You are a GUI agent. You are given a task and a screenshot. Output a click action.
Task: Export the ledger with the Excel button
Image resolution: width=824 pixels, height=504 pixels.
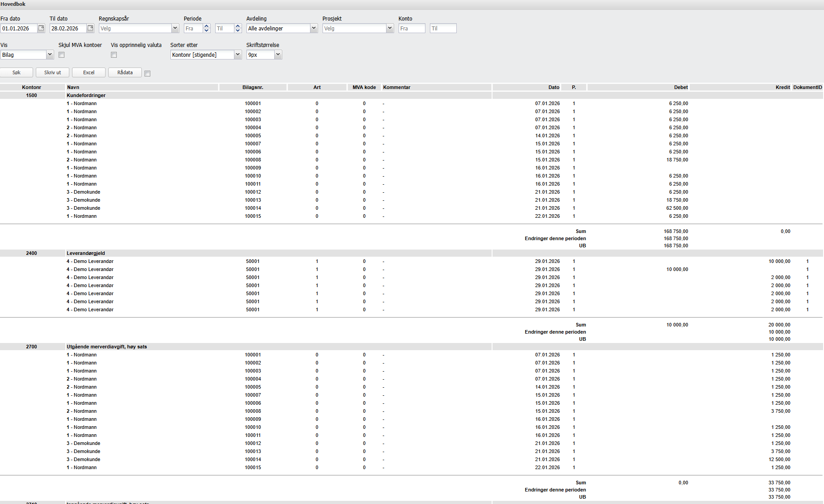click(x=89, y=72)
